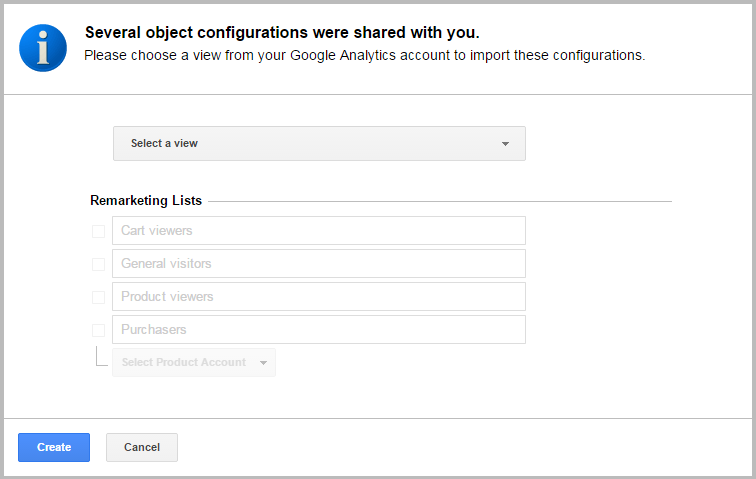The image size is (756, 479).
Task: Click the arrow on the view selector
Action: (x=505, y=144)
